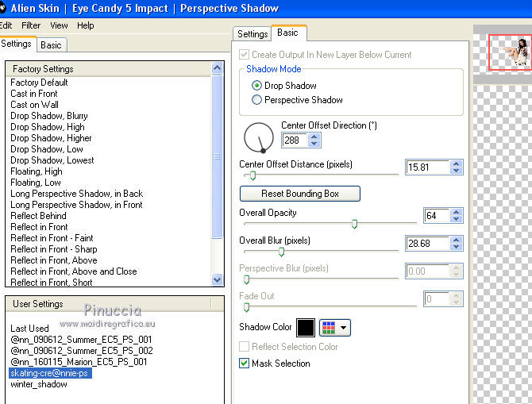This screenshot has height=404, width=532.
Task: Click the Center Offset Distance slider handle
Action: click(x=253, y=175)
